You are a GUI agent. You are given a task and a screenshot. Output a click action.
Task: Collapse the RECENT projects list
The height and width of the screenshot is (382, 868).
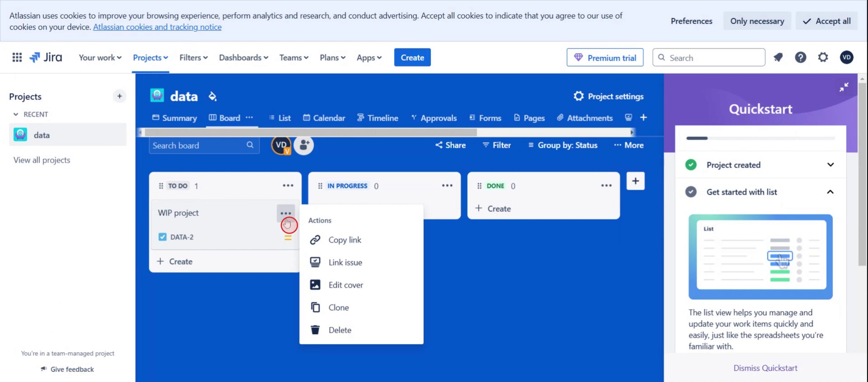16,114
